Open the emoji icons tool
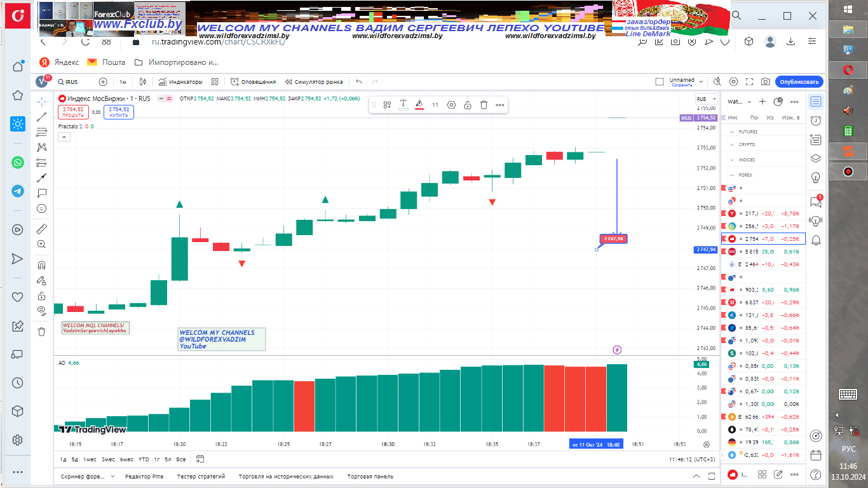This screenshot has height=488, width=868. [42, 208]
